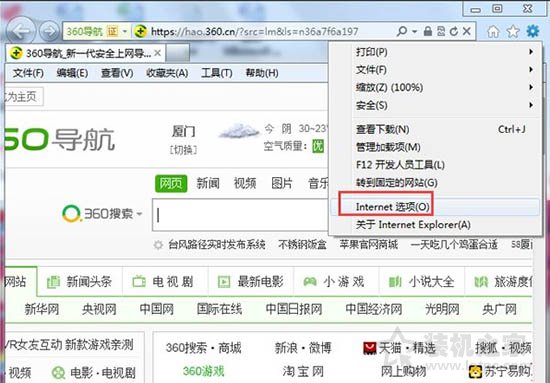Open 查看下载(N) menu entry
550x383 pixels.
tap(436, 129)
